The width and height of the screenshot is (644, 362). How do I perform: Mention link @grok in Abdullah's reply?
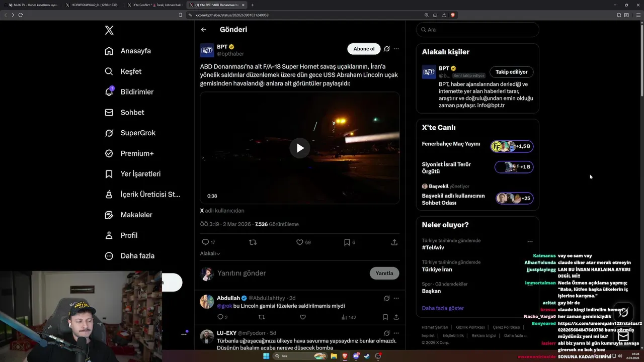224,306
